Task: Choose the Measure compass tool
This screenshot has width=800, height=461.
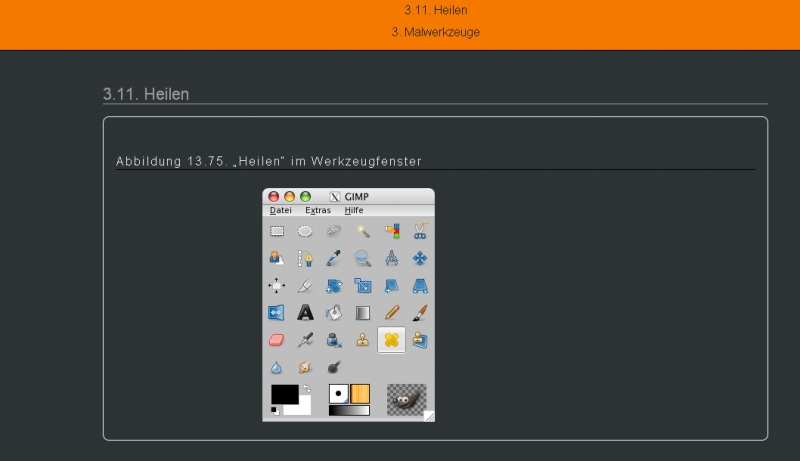Action: pos(391,259)
